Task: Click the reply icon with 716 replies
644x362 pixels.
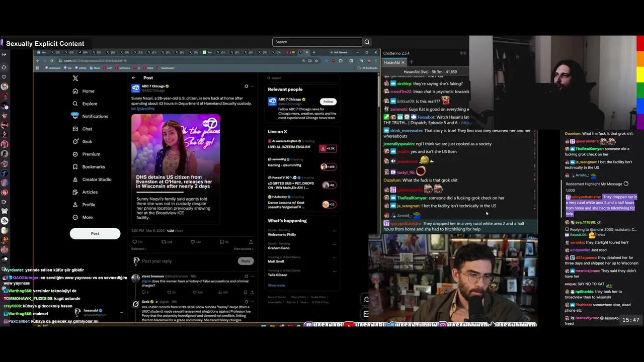Action: tap(134, 242)
